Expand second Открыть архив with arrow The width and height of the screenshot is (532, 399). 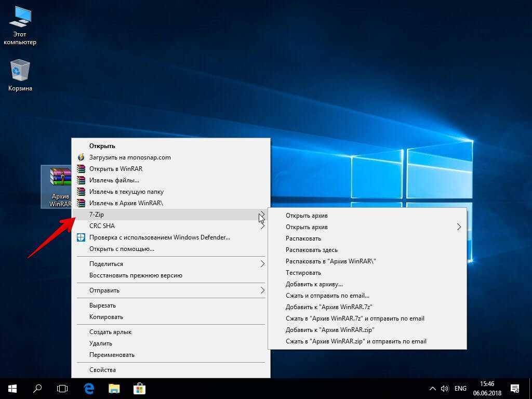pos(367,227)
